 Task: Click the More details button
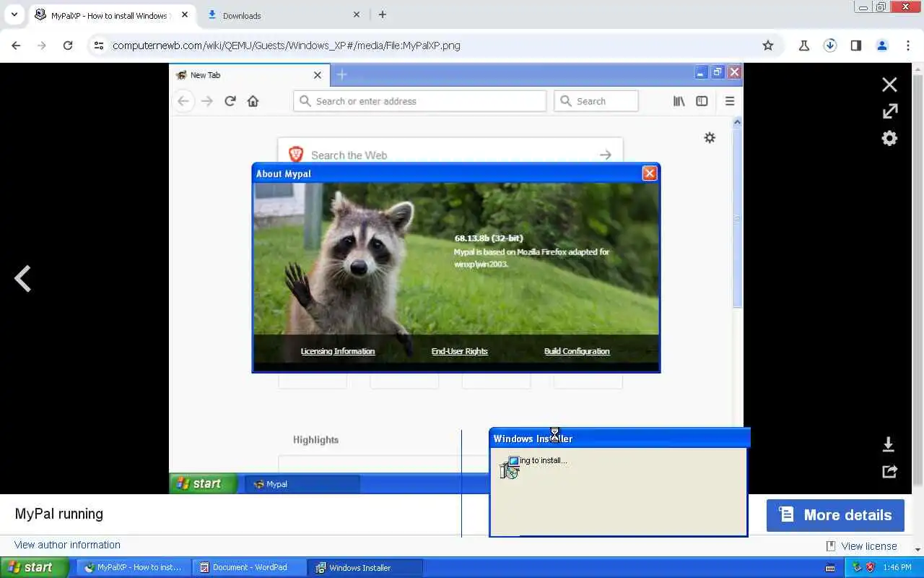pyautogui.click(x=835, y=515)
